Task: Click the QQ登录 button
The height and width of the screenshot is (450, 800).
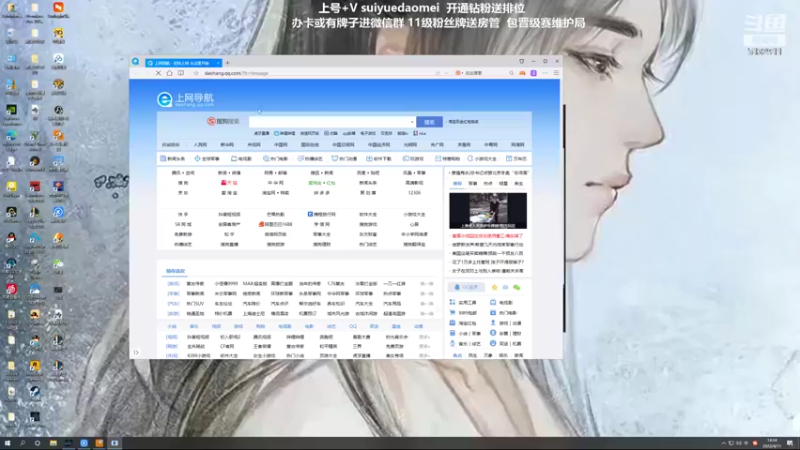Action: pyautogui.click(x=466, y=287)
